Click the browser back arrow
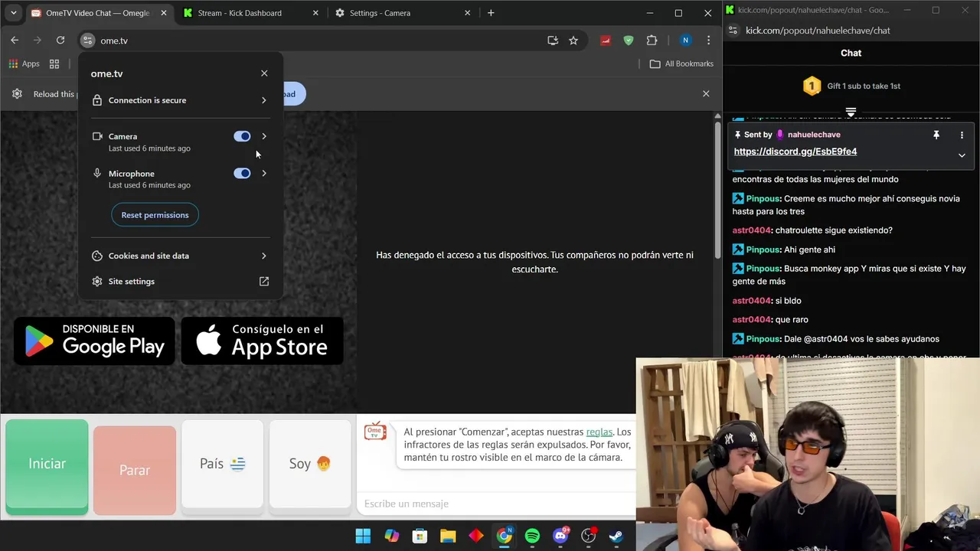The image size is (980, 551). [15, 41]
